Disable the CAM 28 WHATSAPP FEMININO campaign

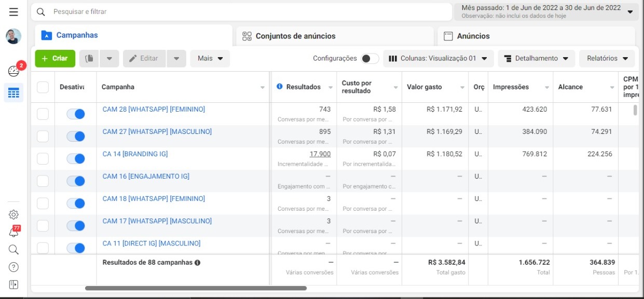click(x=76, y=114)
